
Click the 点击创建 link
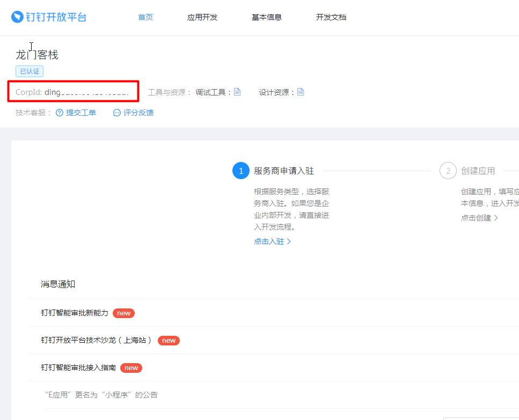pyautogui.click(x=476, y=218)
